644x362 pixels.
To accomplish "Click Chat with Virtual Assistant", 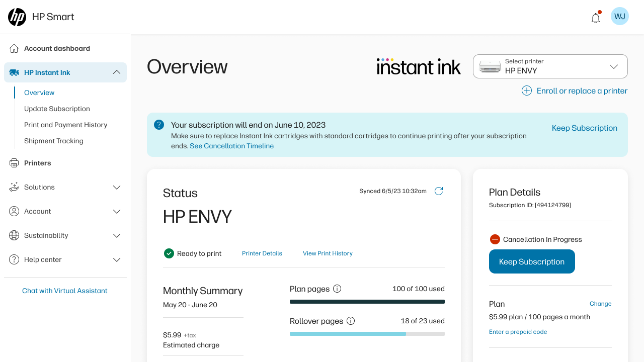I will 65,291.
